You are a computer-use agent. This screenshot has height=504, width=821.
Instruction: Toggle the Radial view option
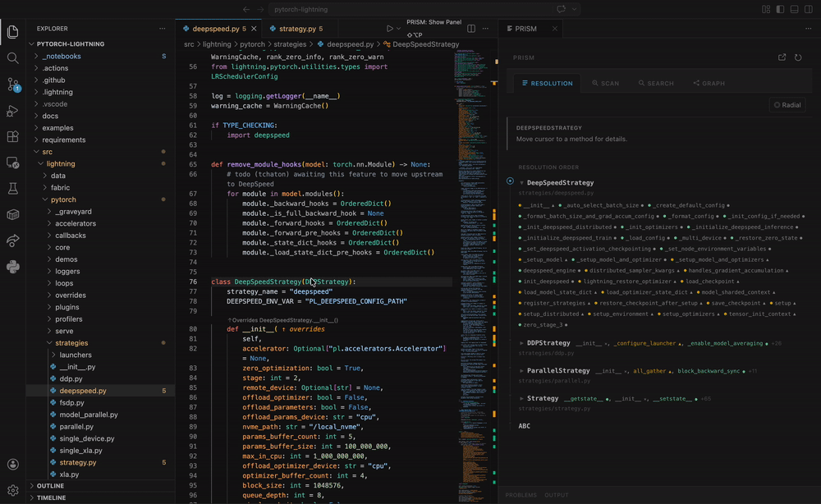click(787, 105)
